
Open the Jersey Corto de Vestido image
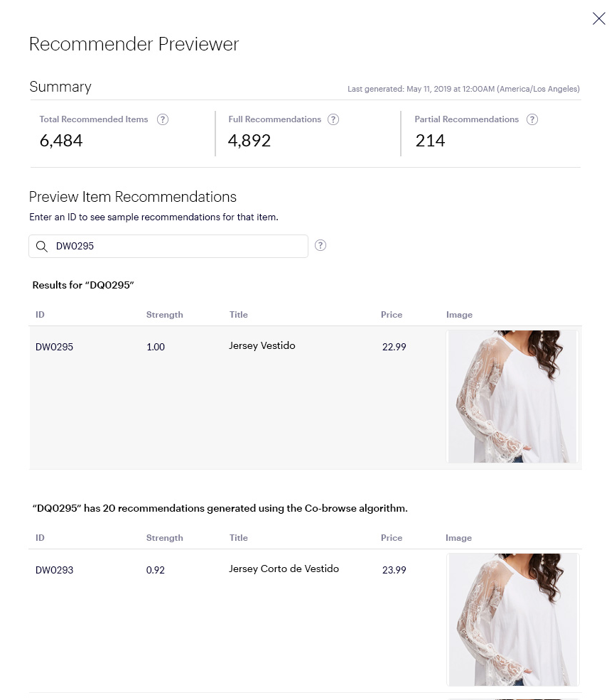click(513, 620)
